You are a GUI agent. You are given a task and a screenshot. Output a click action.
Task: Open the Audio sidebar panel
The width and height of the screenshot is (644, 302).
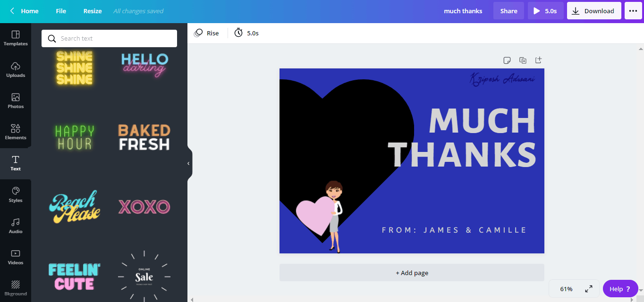pos(16,226)
